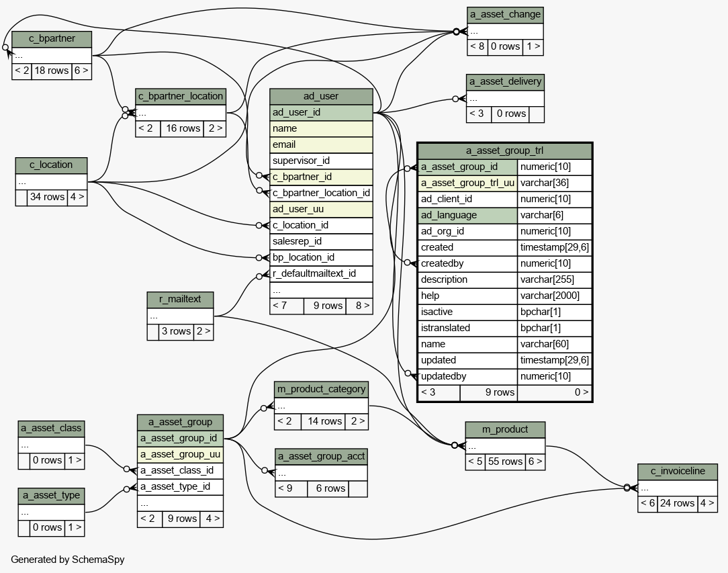Click istranslated column in a_asset_group_trl
728x573 pixels.
(467, 328)
